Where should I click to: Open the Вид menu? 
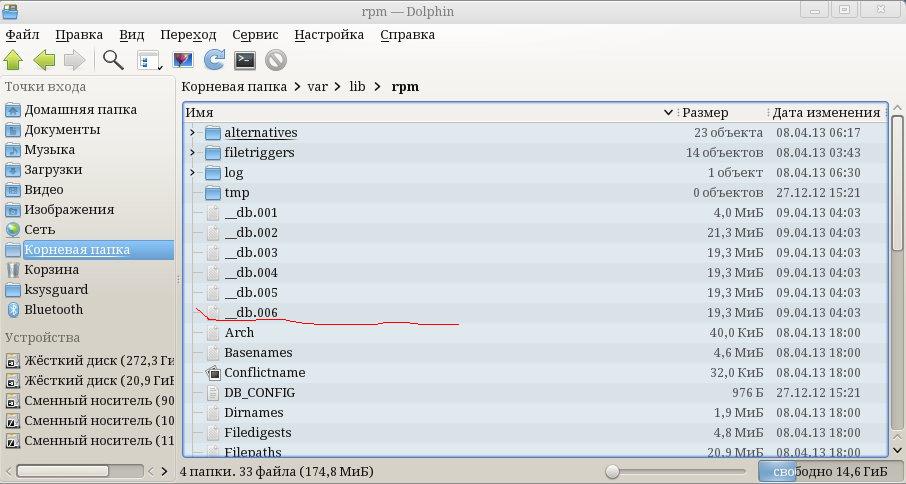coord(132,35)
